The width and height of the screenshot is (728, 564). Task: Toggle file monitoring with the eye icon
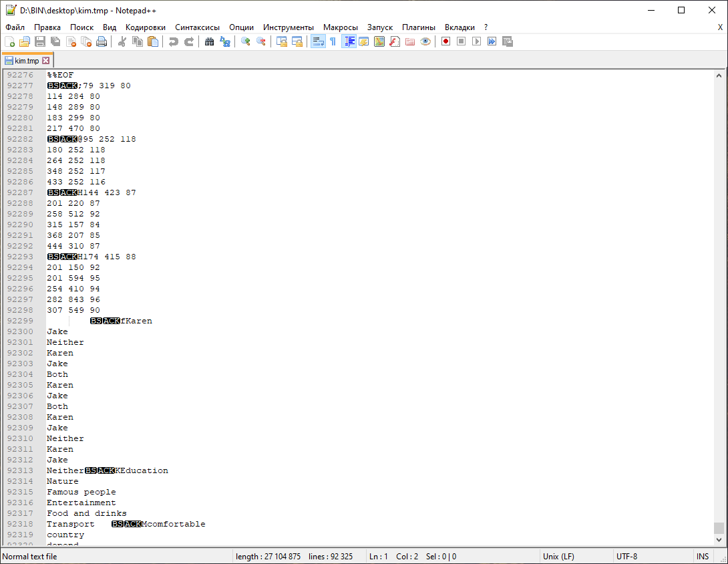[x=425, y=42]
